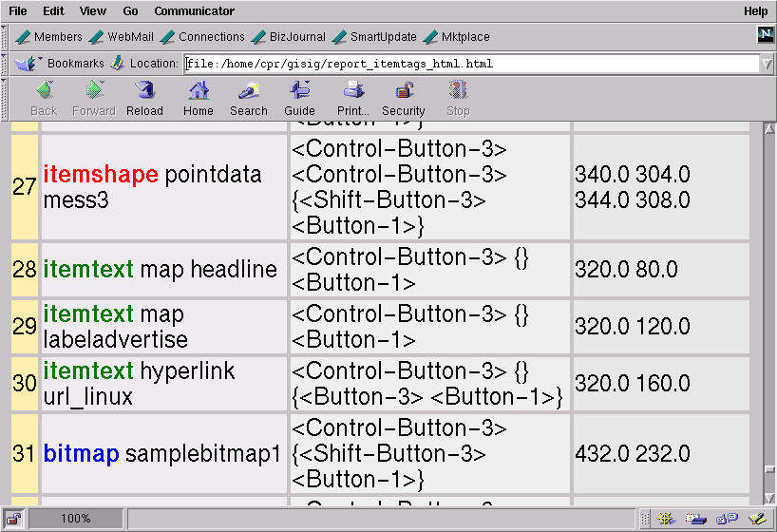Click the page proxy icon beside Location

tap(118, 63)
